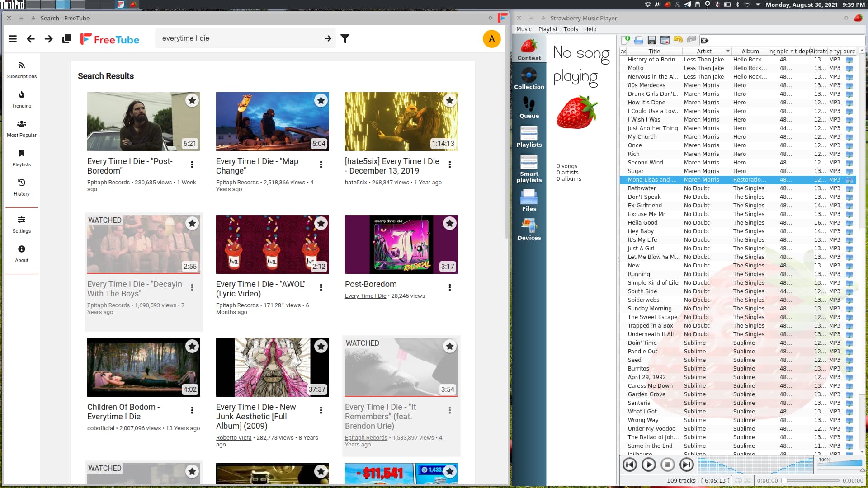Open options for Children Of Bodom video

point(192,410)
